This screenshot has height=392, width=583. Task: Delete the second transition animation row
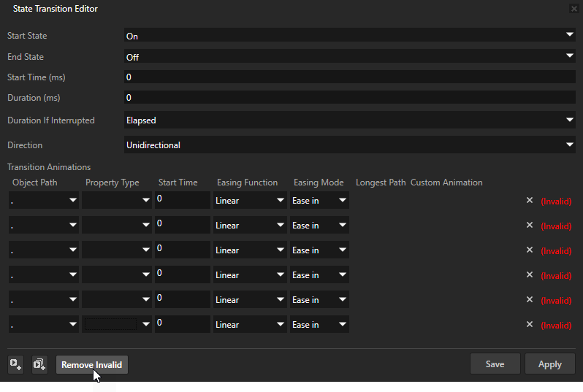[530, 226]
